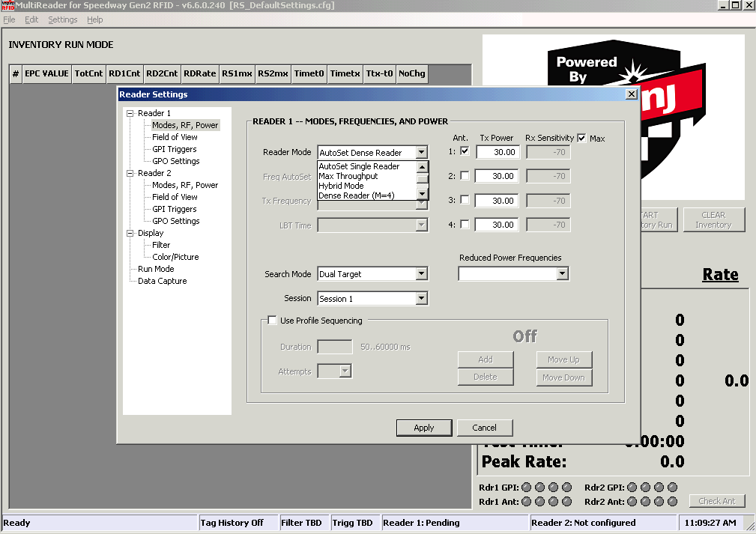Enable Use Profile Sequencing
756x534 pixels.
[272, 320]
